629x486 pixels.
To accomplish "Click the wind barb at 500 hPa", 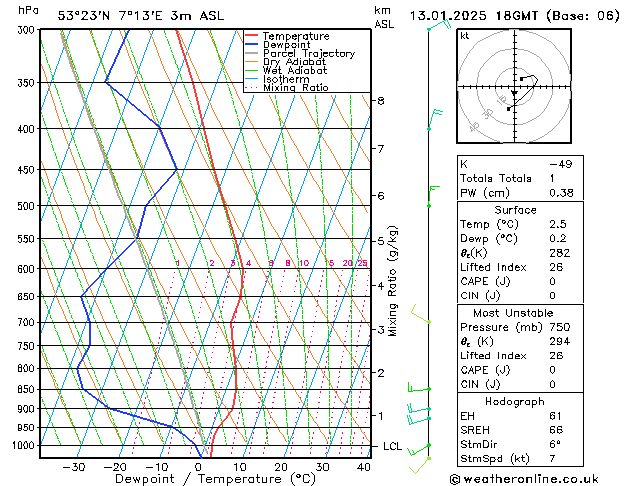I will [x=434, y=196].
